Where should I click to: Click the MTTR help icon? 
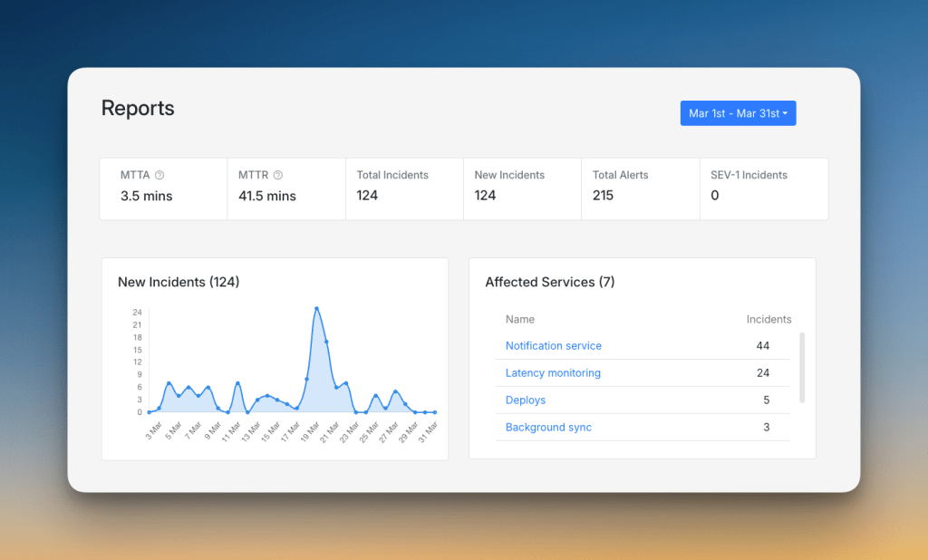tap(280, 174)
